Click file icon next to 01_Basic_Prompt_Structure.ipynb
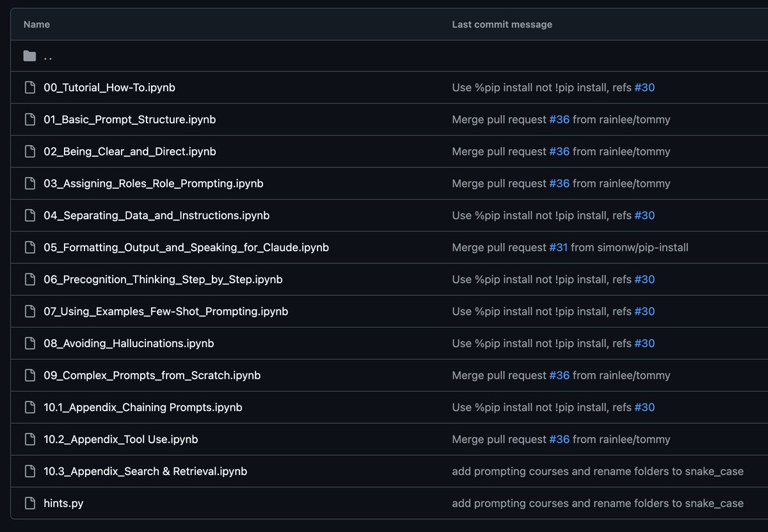 coord(29,120)
